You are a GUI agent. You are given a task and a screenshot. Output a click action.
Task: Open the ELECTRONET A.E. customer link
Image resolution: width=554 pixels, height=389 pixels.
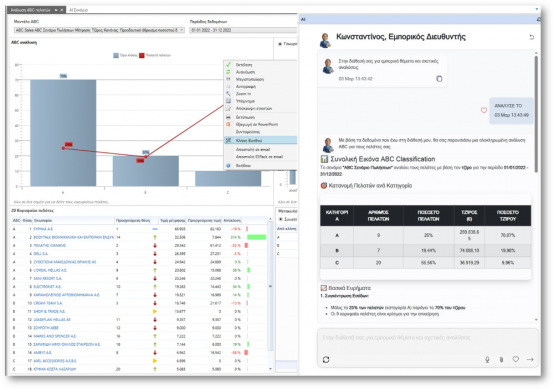coord(47,287)
